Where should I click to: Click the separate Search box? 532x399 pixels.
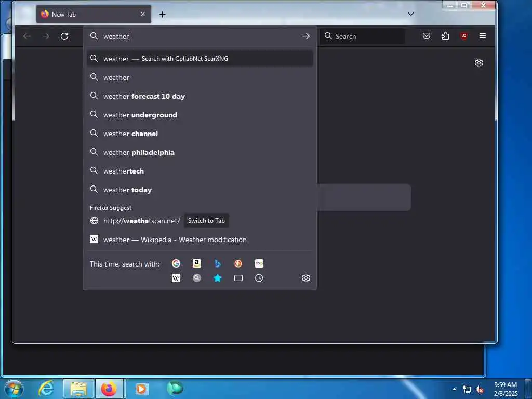tap(362, 36)
